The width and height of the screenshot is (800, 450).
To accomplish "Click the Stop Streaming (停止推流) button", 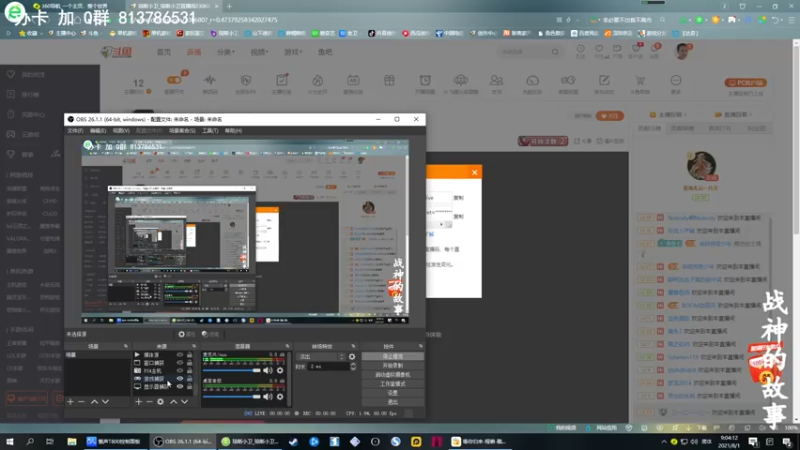I will (392, 357).
